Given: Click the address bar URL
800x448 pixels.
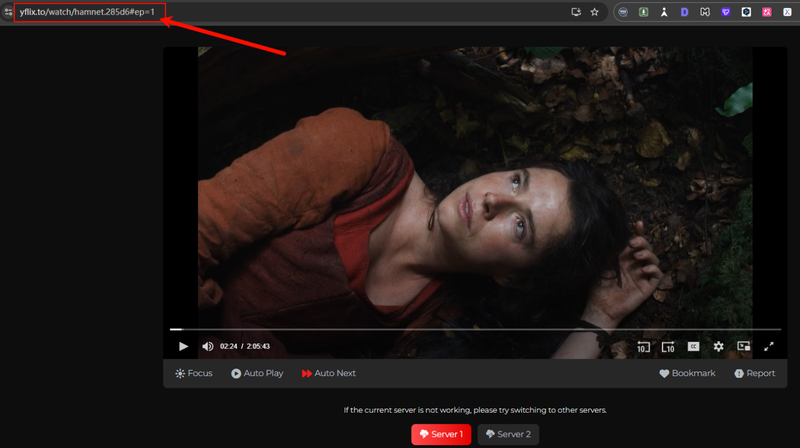Looking at the screenshot, I should [x=87, y=12].
